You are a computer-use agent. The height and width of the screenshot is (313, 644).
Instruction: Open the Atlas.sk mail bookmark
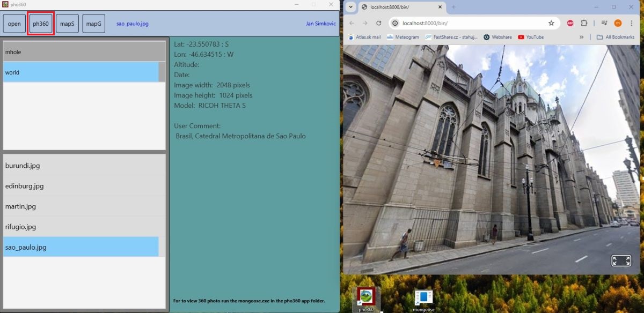pos(364,37)
